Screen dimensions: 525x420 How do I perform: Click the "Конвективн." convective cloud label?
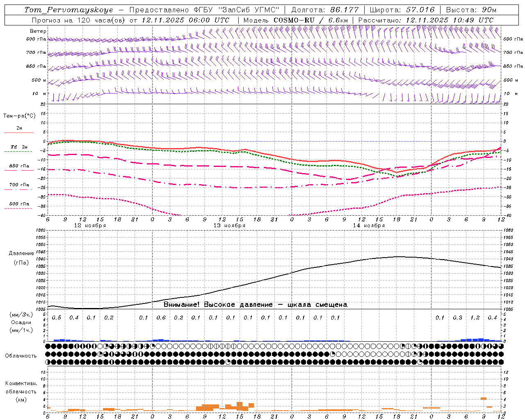21,383
